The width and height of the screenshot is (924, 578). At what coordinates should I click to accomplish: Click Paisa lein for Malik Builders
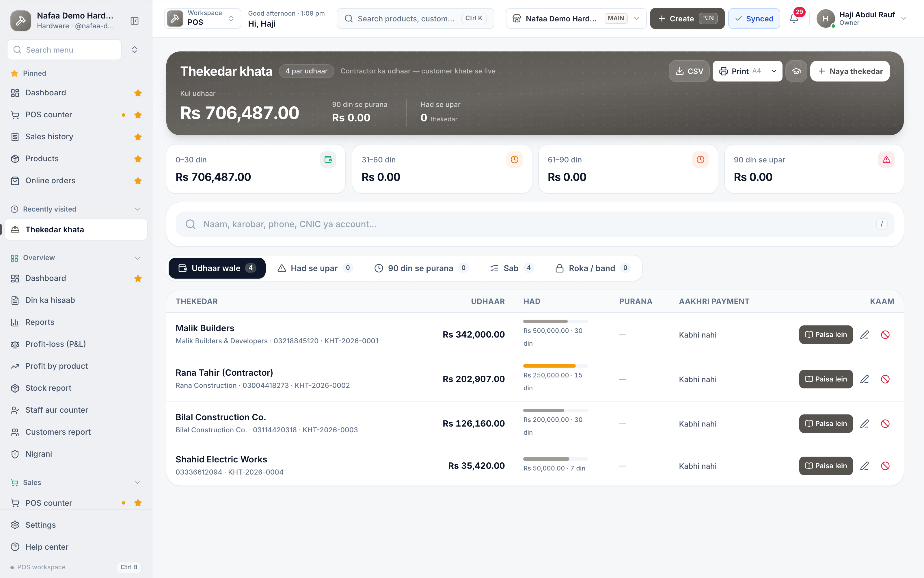pyautogui.click(x=826, y=334)
